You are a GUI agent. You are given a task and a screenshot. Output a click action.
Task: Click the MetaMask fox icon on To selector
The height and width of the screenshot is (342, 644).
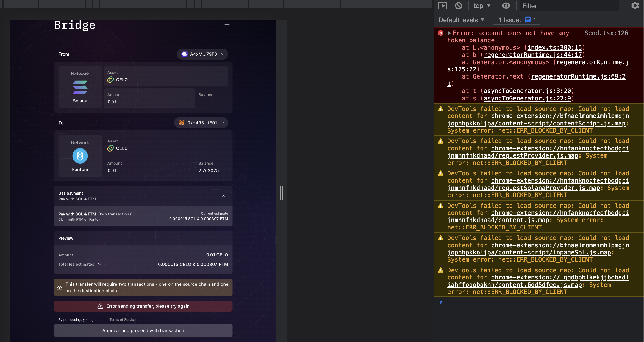pos(182,123)
